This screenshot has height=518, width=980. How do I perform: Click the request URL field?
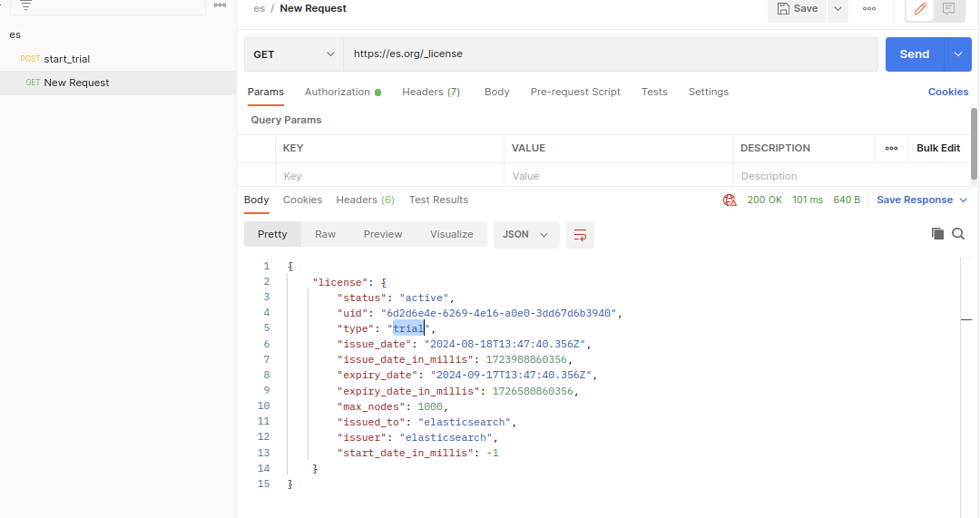(x=608, y=54)
